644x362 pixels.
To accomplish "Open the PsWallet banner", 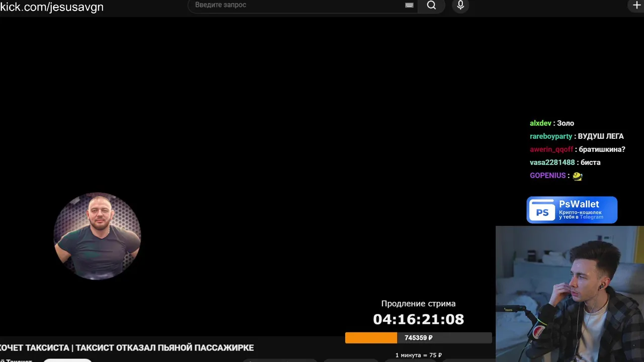I will point(572,210).
